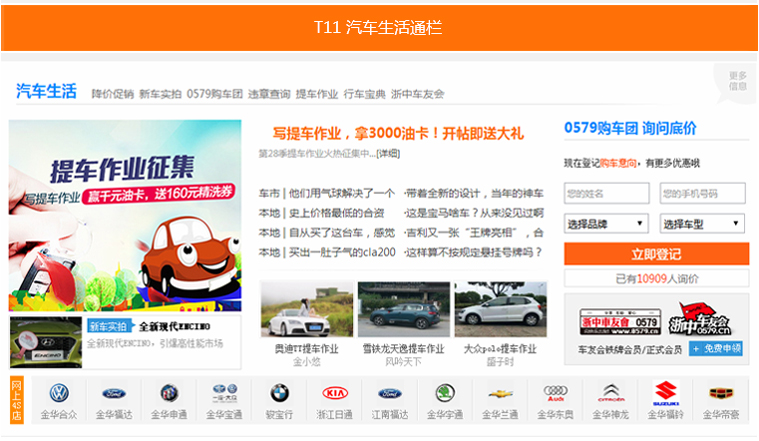Open the 选择品牌 brand dropdown
This screenshot has width=759, height=441.
click(607, 223)
